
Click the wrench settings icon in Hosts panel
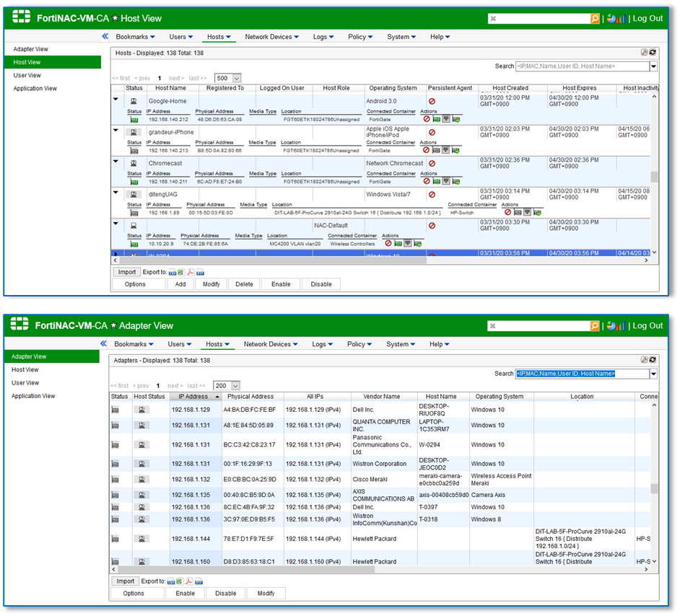click(645, 53)
